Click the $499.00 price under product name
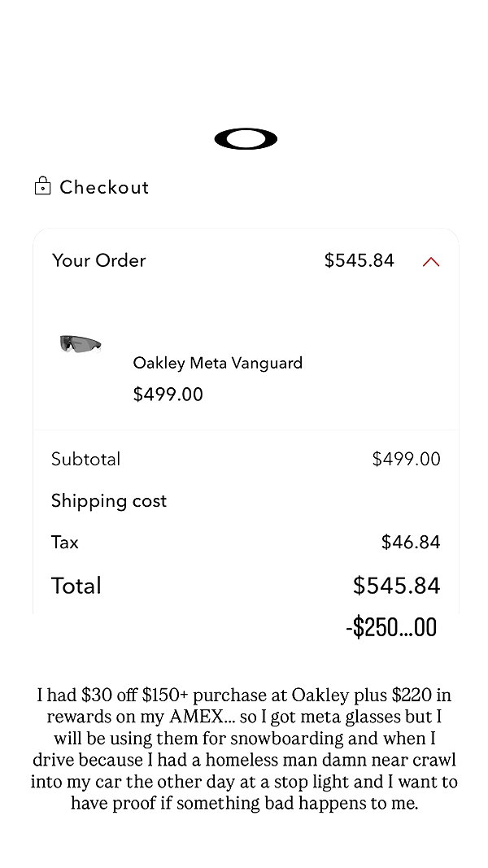The width and height of the screenshot is (488, 868). pyautogui.click(x=168, y=395)
